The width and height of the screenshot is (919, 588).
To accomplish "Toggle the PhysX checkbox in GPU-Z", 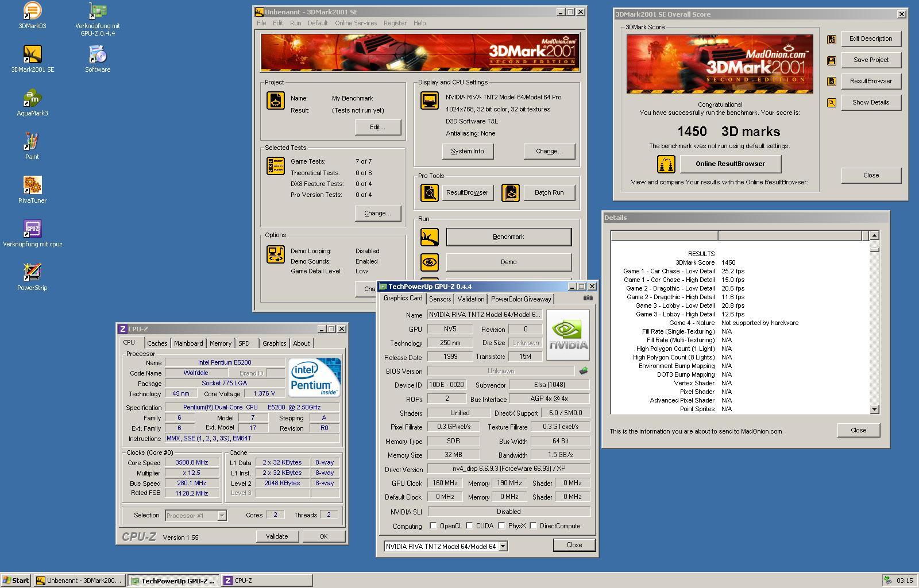I will (501, 526).
